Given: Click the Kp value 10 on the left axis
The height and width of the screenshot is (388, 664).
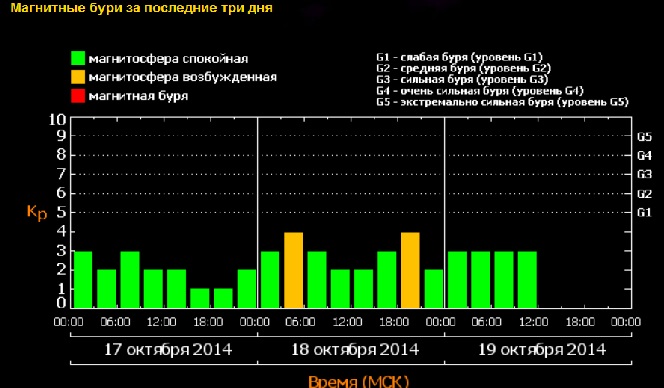Looking at the screenshot, I should (x=58, y=119).
